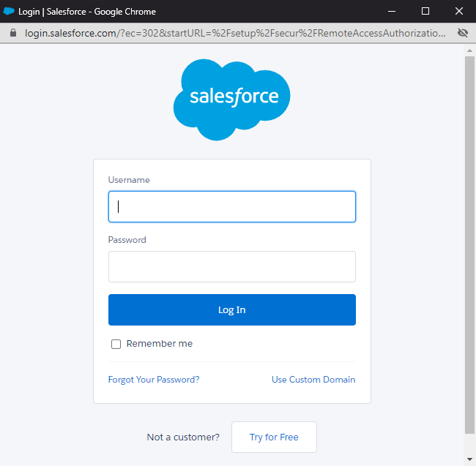This screenshot has height=466, width=476.
Task: Click the Salesforce favicon in the title bar
Action: [x=9, y=12]
